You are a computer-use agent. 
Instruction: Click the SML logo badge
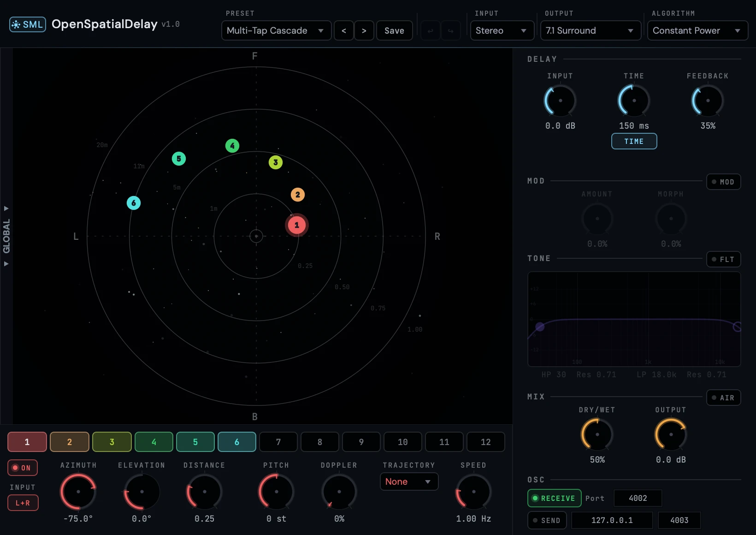pyautogui.click(x=28, y=24)
